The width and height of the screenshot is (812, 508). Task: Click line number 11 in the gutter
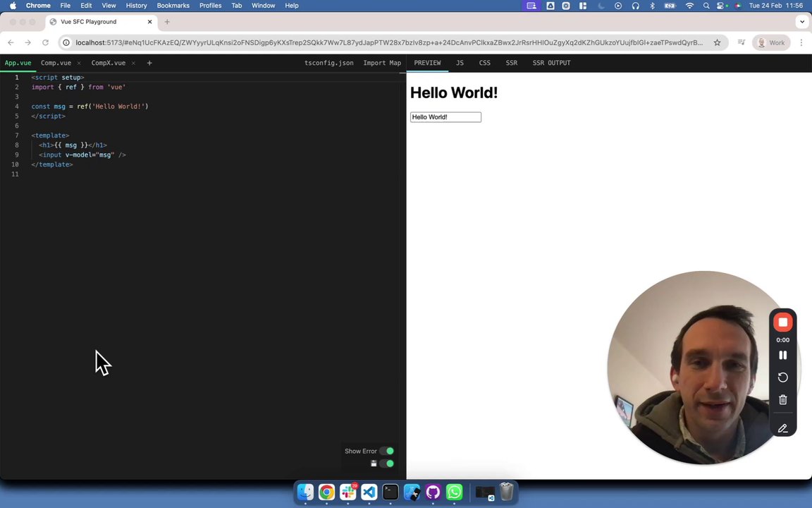[15, 174]
